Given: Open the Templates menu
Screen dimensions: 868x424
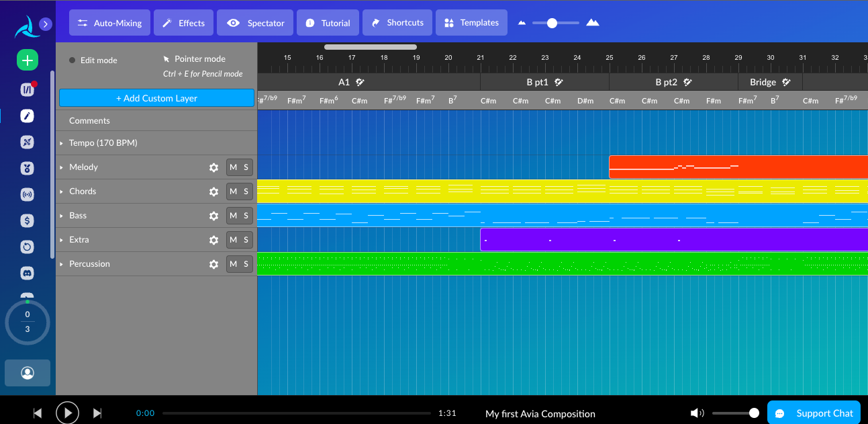Looking at the screenshot, I should coord(471,23).
